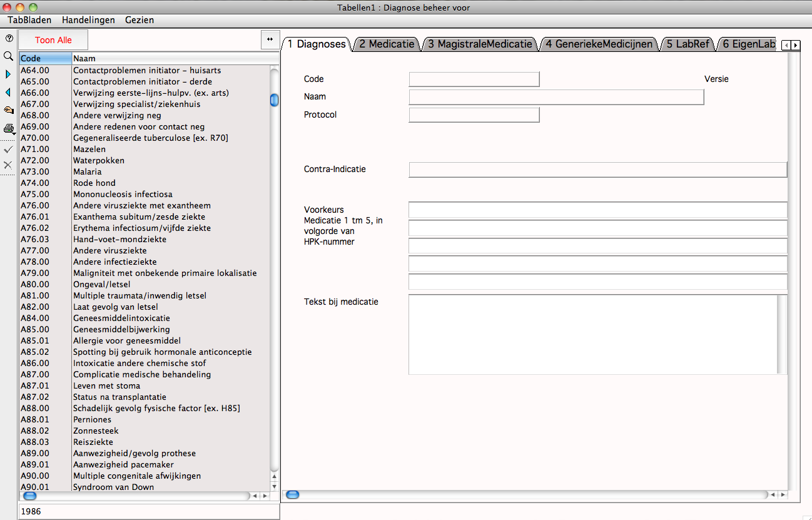
Task: Click the diagnosis list scroll-up arrow
Action: point(274,477)
